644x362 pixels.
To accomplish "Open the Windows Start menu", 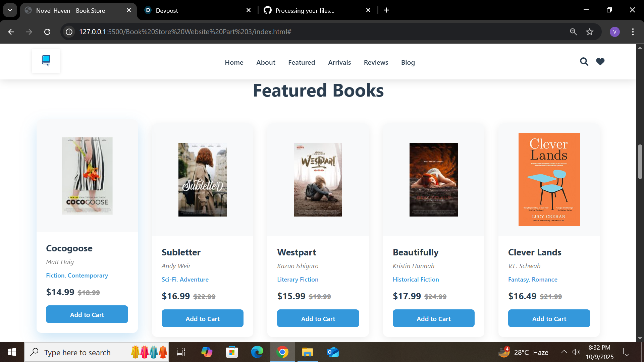I will 12,352.
